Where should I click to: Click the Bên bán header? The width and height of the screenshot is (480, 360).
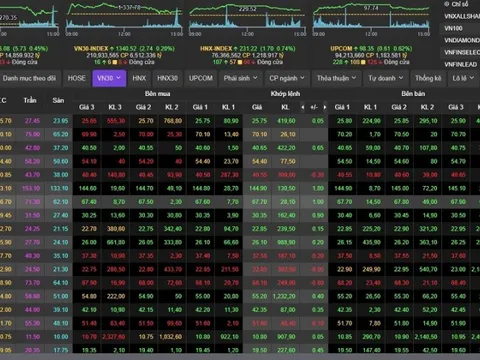(x=413, y=94)
